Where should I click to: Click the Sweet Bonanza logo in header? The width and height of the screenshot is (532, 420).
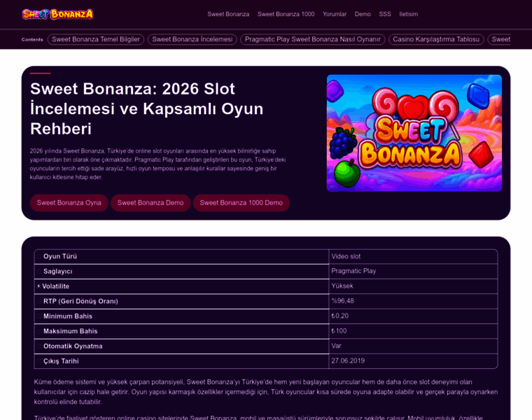coord(57,14)
